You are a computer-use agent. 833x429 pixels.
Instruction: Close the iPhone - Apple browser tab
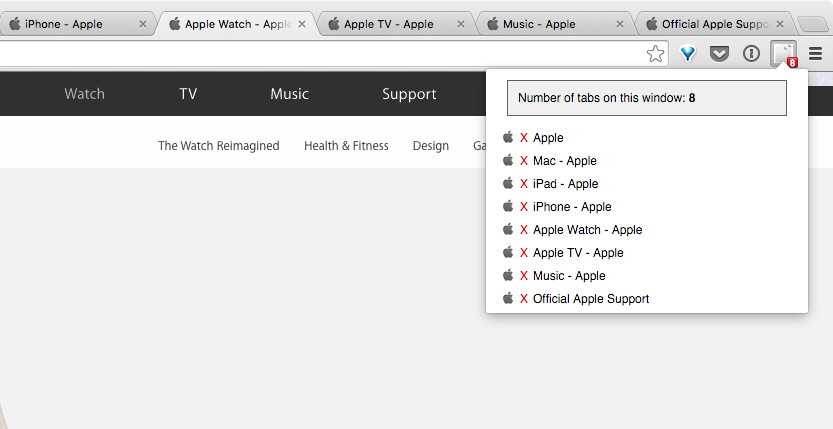click(x=143, y=24)
